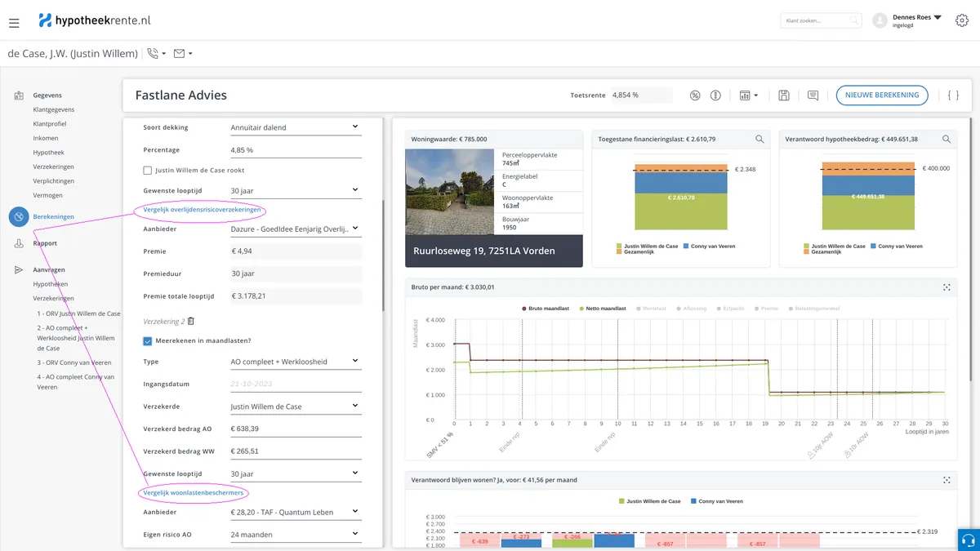Open Vergelijk woonlastenbeschermers link
The width and height of the screenshot is (980, 551).
pos(194,493)
